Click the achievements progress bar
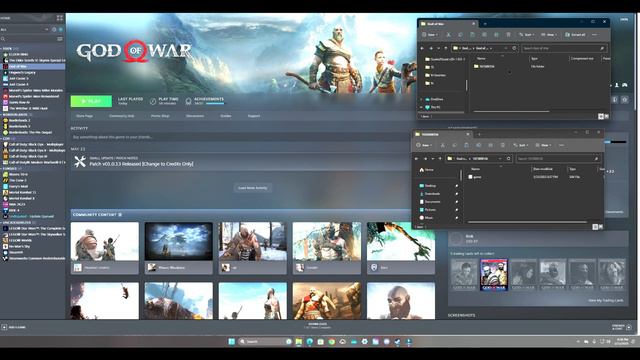 tap(215, 104)
